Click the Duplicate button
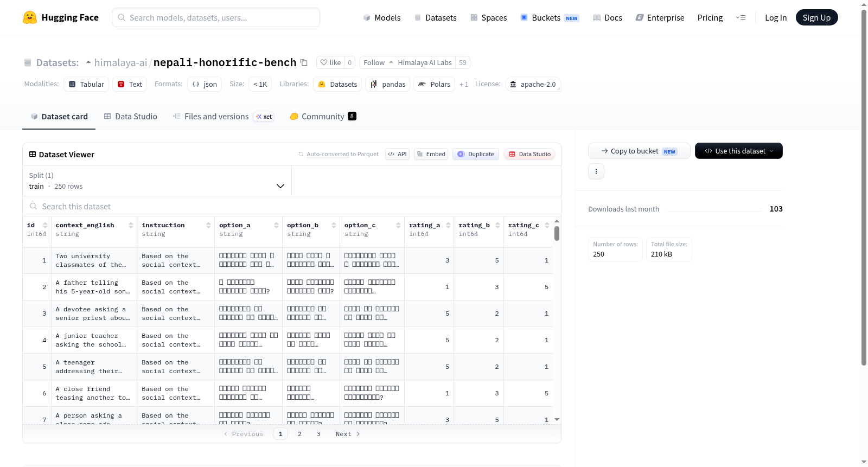The image size is (868, 467). 475,154
